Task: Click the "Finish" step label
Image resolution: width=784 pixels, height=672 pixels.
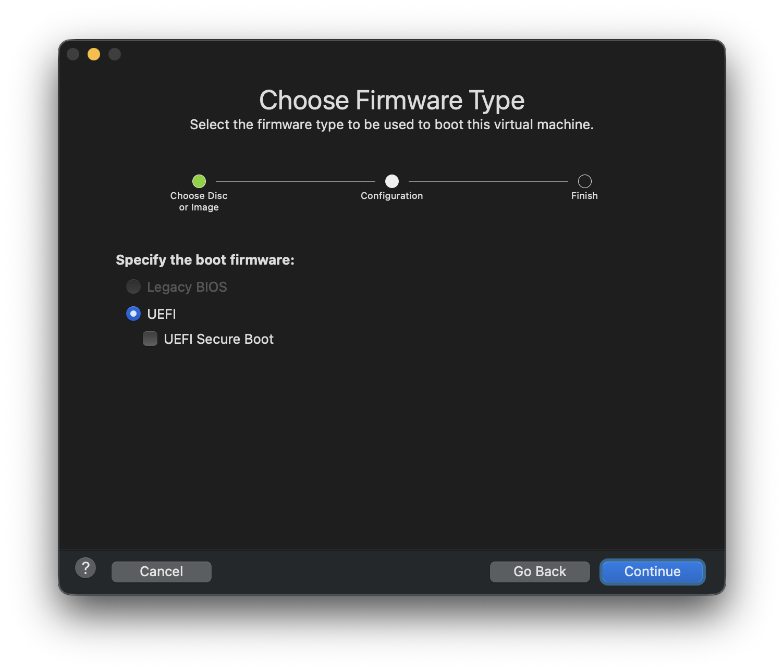Action: (x=584, y=196)
